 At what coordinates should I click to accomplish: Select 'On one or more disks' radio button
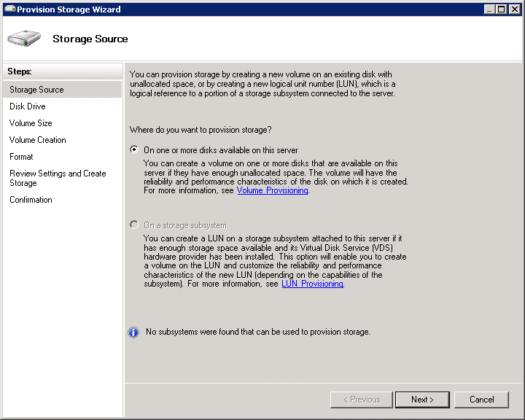(x=134, y=149)
